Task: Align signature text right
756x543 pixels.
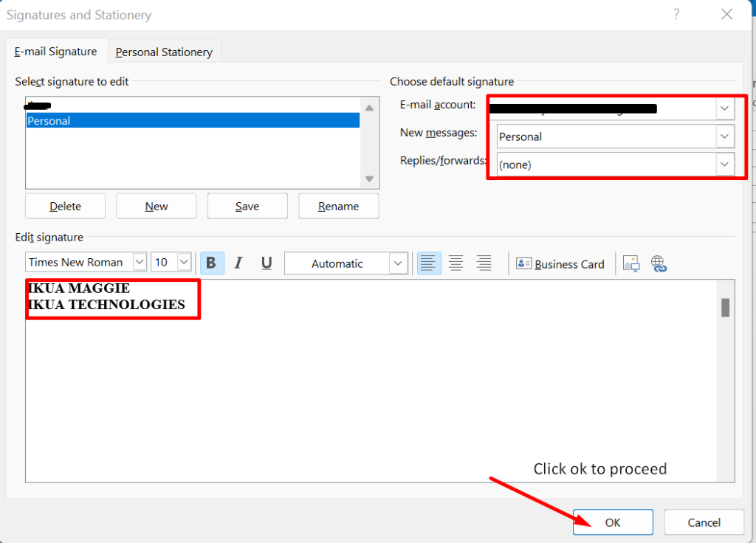Action: 484,263
